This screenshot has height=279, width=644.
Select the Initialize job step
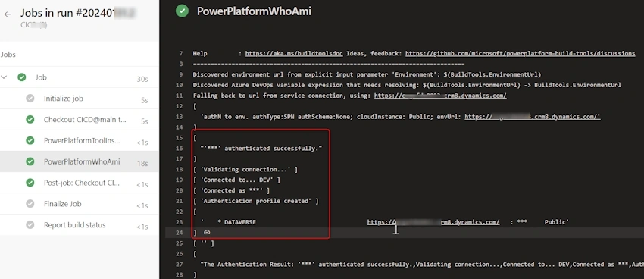click(80, 99)
